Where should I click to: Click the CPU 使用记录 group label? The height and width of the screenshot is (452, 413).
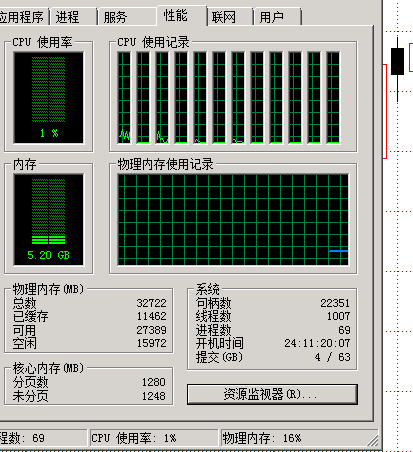pos(153,42)
